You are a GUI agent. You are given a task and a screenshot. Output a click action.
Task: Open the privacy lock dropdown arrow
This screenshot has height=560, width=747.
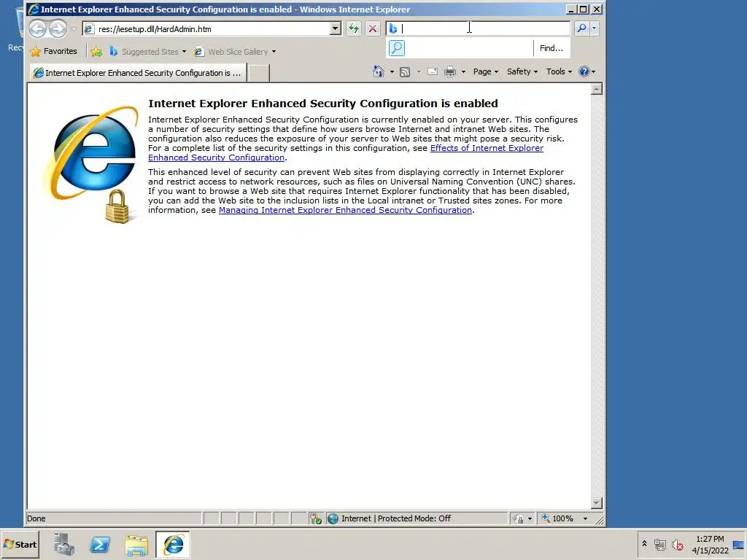[530, 518]
